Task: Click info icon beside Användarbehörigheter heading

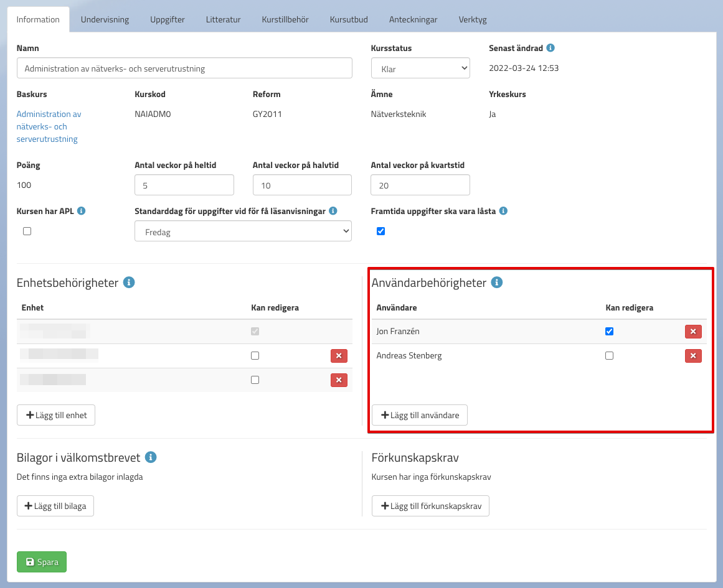Action: point(496,282)
